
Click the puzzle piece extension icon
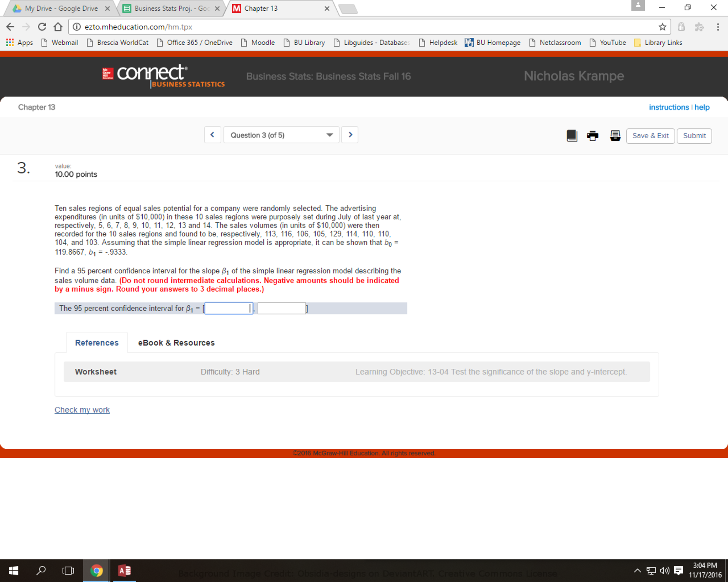pyautogui.click(x=699, y=27)
